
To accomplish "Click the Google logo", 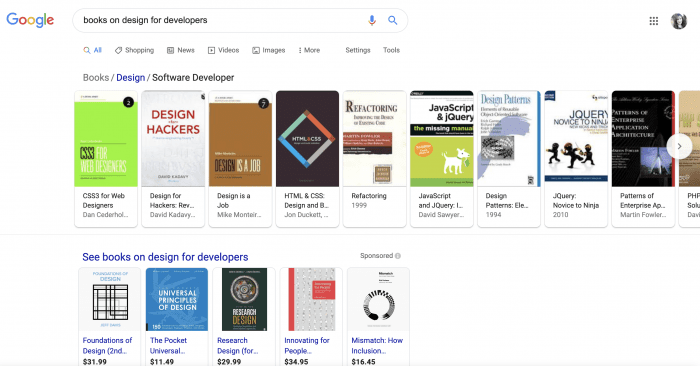I will [30, 20].
